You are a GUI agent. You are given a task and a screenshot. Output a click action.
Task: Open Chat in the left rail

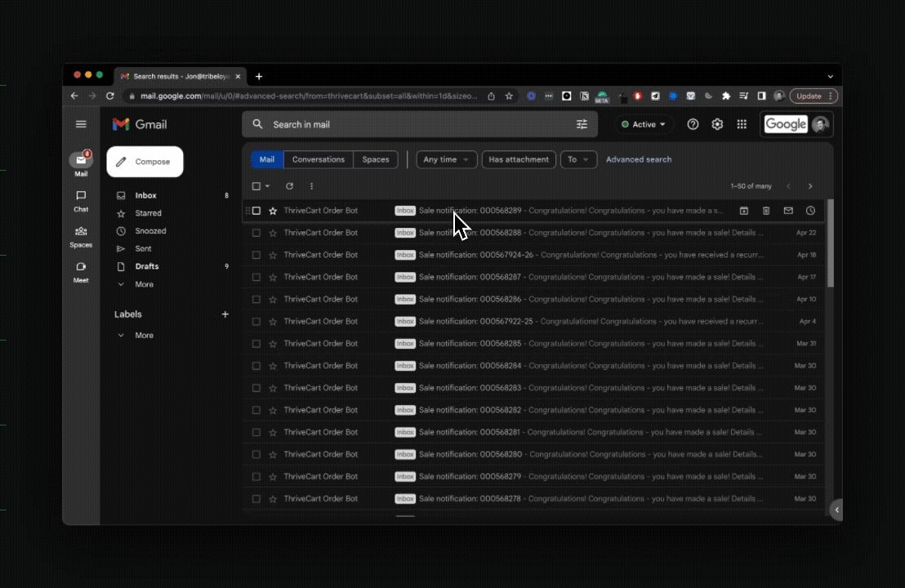81,201
